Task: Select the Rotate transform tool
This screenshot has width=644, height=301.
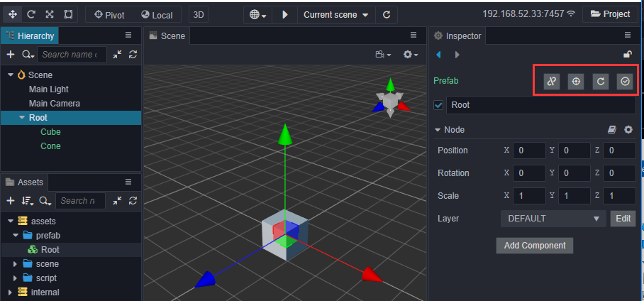Action: click(x=30, y=14)
